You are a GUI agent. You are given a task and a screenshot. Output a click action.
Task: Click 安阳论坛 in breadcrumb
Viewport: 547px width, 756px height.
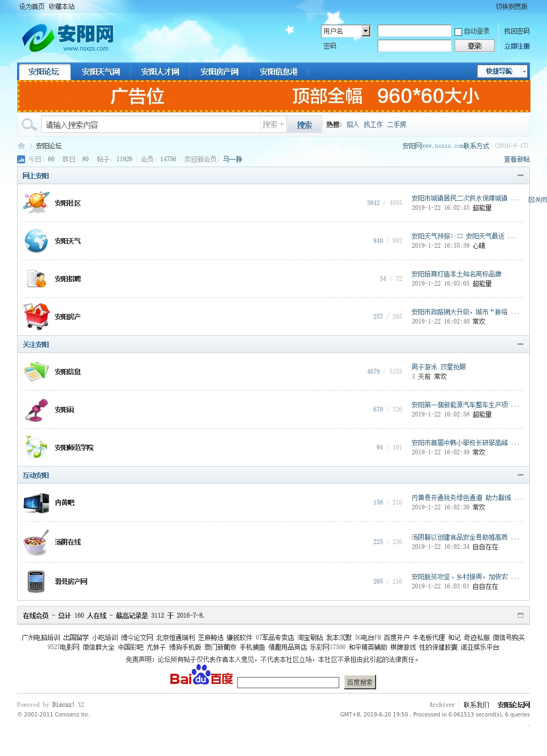click(x=49, y=146)
